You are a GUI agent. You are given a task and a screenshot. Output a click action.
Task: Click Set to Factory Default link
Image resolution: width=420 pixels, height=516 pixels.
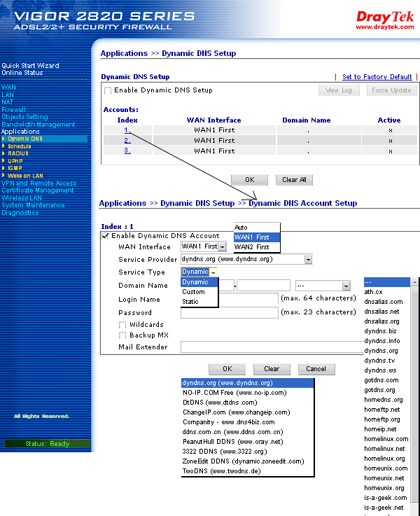[x=377, y=77]
